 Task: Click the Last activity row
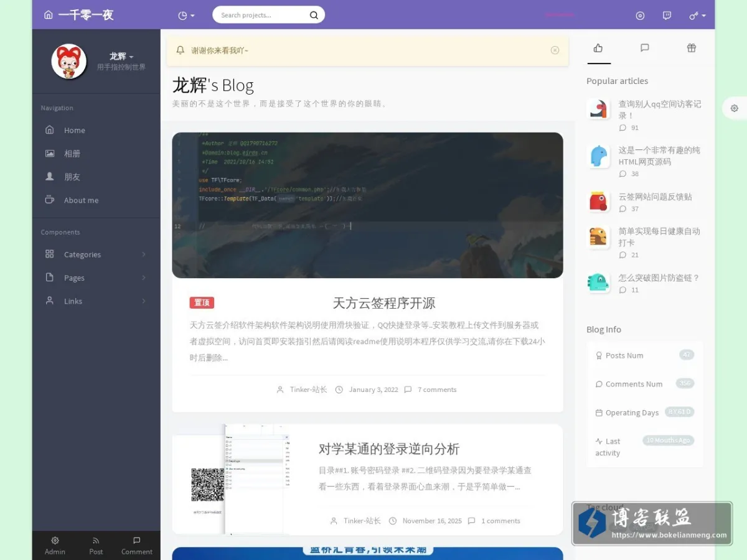[x=645, y=447]
